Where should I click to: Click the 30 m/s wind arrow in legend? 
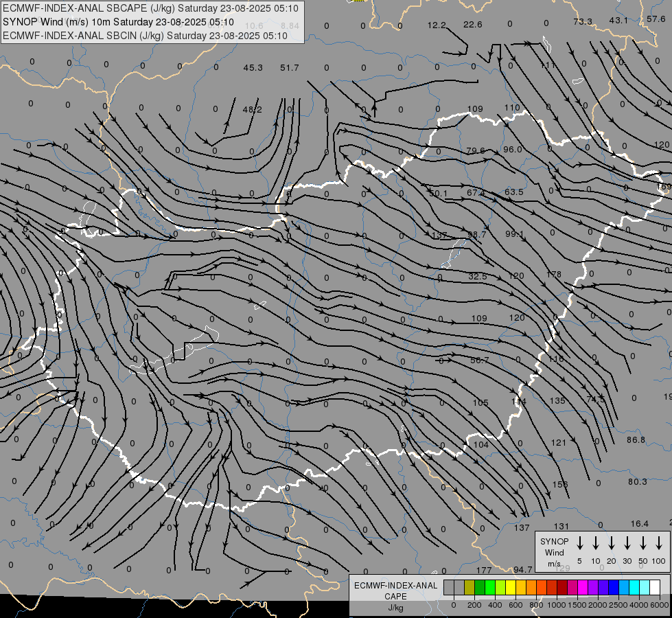coord(627,543)
